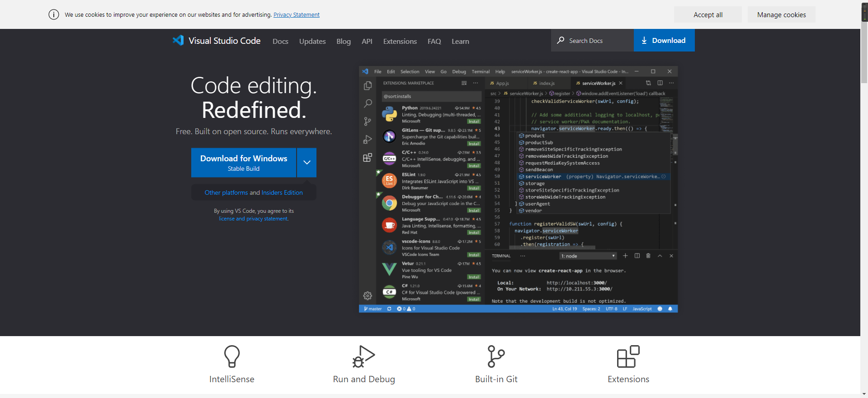Click the Download for Windows Stable Build button
This screenshot has width=868, height=398.
coord(244,163)
